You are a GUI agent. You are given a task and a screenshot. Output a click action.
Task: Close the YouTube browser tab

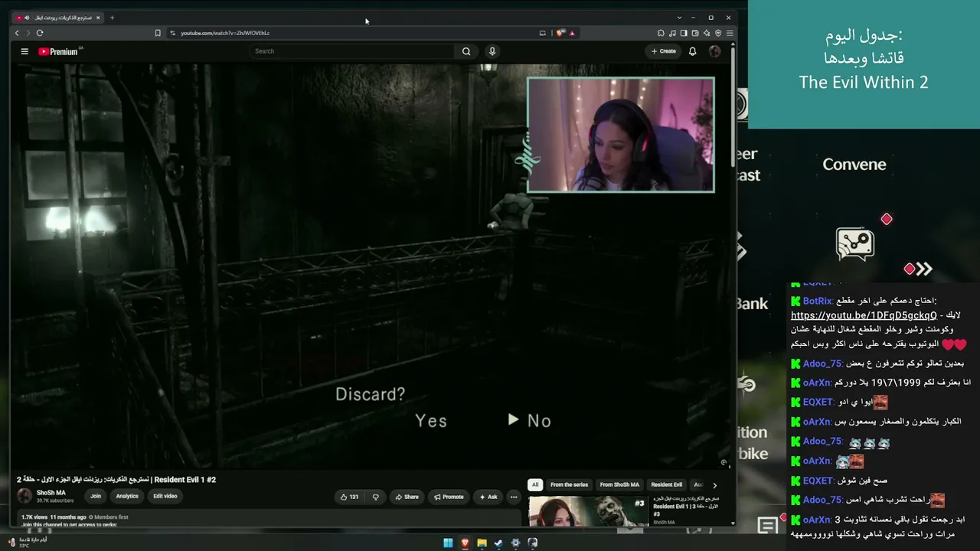(x=98, y=18)
